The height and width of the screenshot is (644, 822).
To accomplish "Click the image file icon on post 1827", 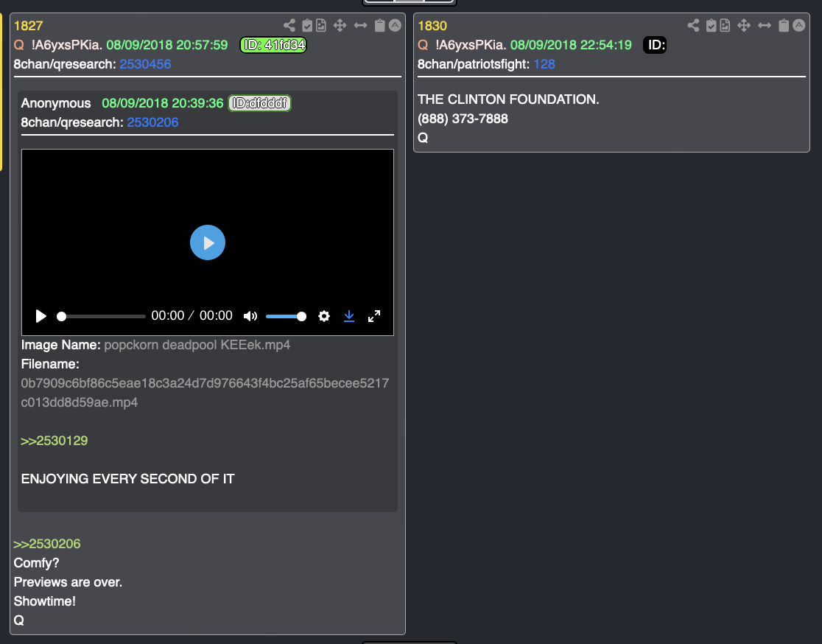I will 321,25.
